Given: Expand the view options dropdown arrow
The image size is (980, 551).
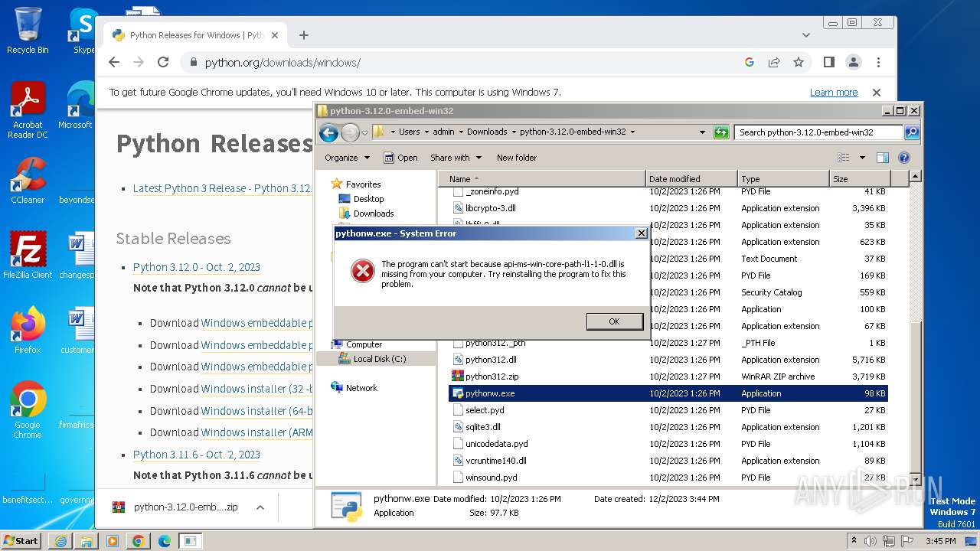Looking at the screenshot, I should tap(862, 158).
